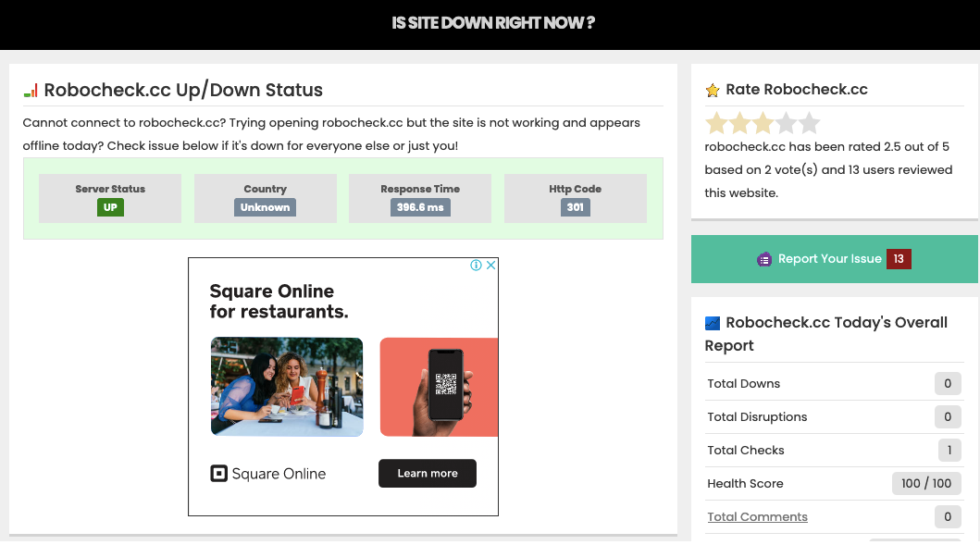
Task: Click the first gold star to lower rating
Action: (x=716, y=122)
